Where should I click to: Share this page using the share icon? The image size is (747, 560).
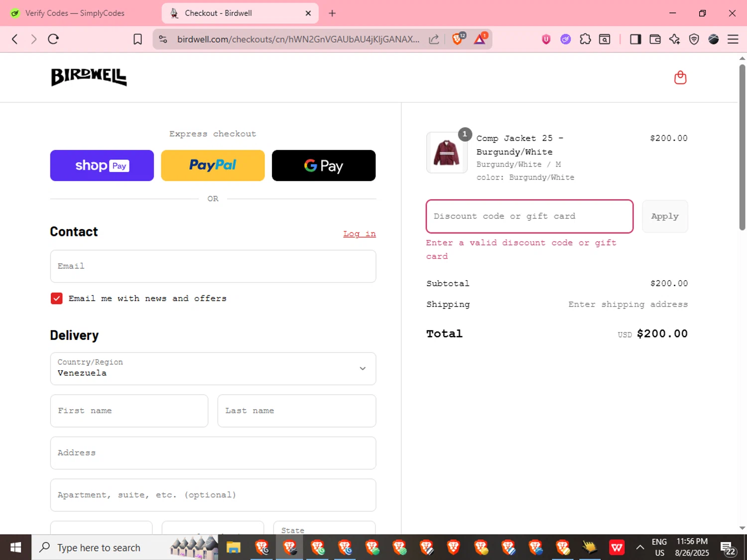434,39
